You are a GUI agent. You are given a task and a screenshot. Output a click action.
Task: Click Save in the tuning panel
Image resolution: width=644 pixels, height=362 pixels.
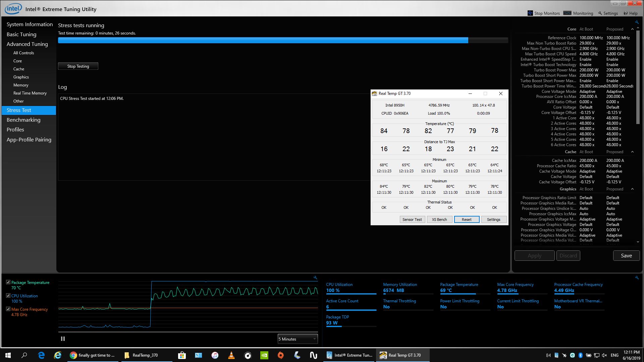(x=626, y=255)
